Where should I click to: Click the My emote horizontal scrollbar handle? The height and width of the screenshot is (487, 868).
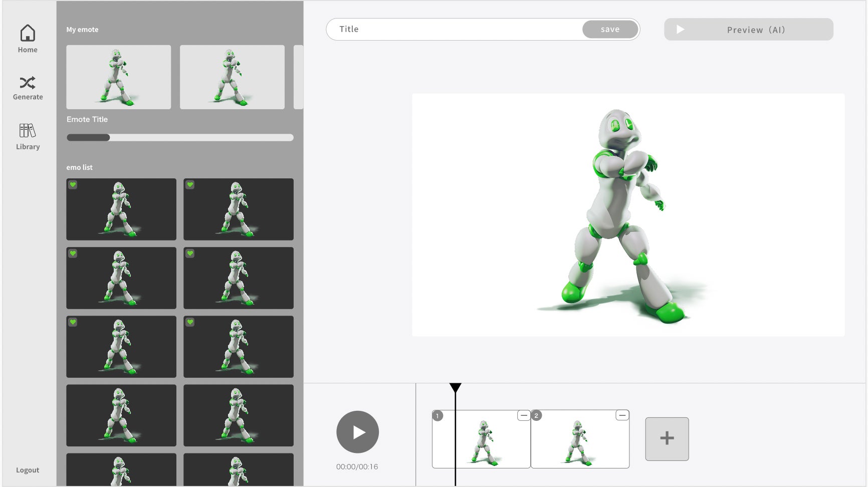click(x=88, y=137)
